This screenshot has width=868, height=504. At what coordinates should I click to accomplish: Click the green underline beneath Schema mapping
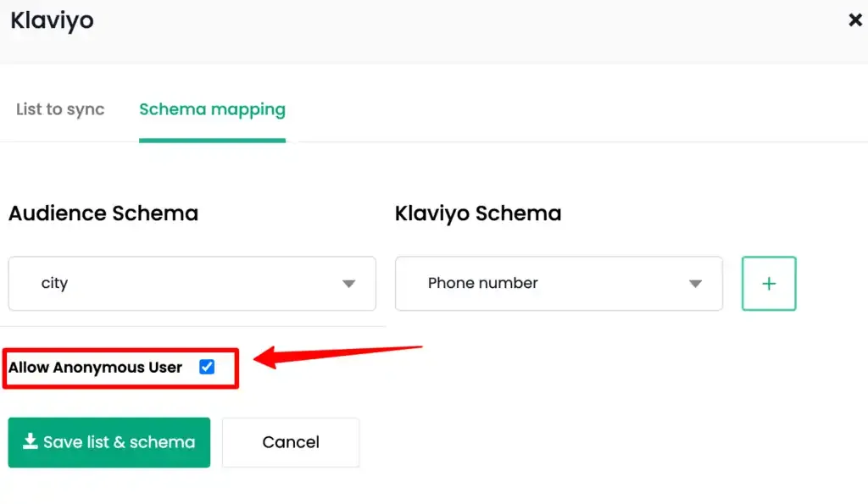click(x=212, y=141)
